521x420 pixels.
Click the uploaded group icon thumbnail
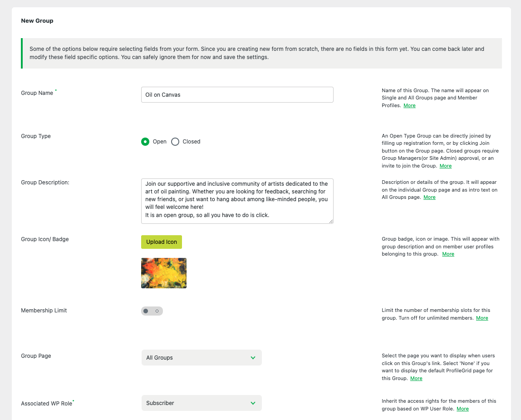[164, 273]
